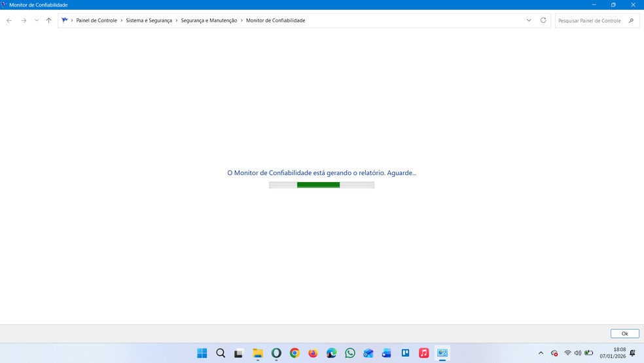The height and width of the screenshot is (363, 644).
Task: Go back using the back arrow
Action: tap(9, 20)
